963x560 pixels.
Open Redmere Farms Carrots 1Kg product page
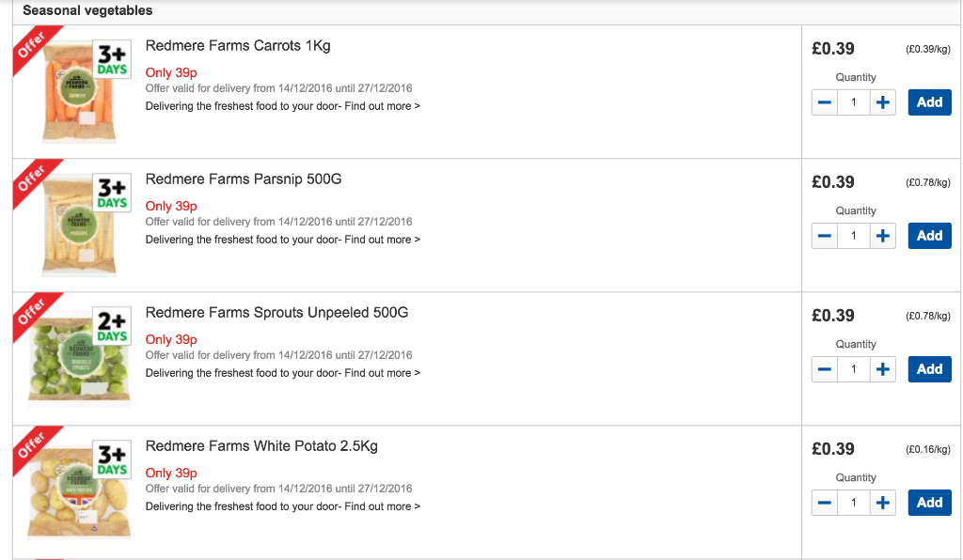coord(238,46)
